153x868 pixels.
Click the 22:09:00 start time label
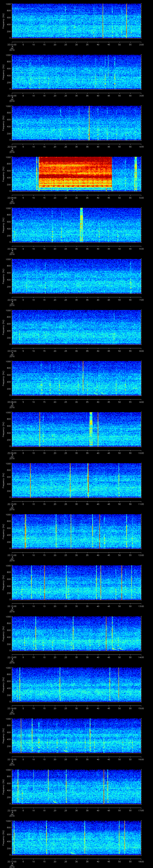[x=12, y=453]
